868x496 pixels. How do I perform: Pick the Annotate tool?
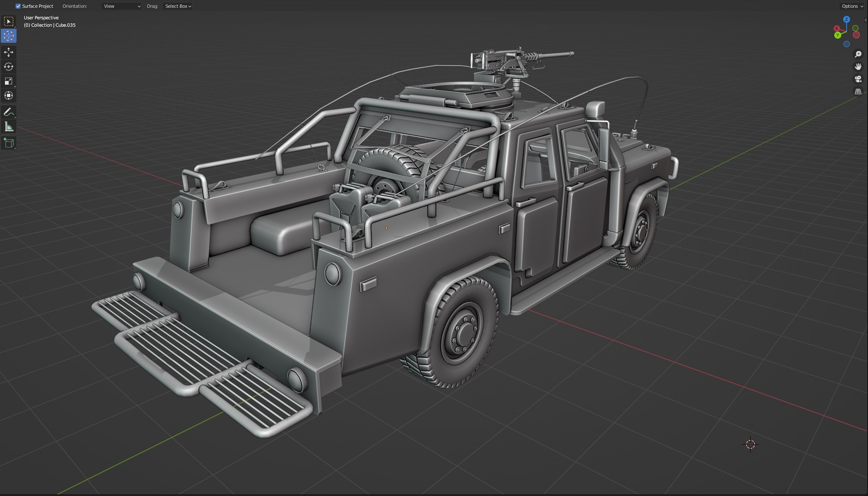pos(8,112)
